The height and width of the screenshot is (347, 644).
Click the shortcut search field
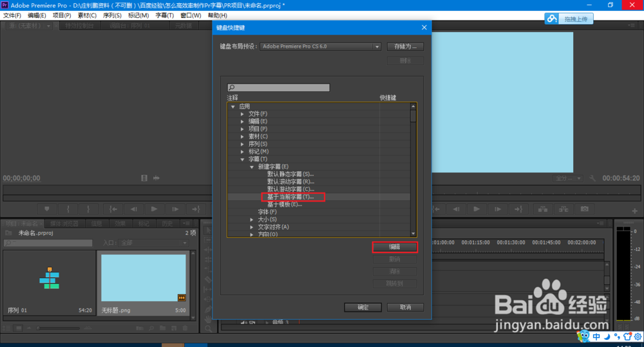pyautogui.click(x=278, y=88)
